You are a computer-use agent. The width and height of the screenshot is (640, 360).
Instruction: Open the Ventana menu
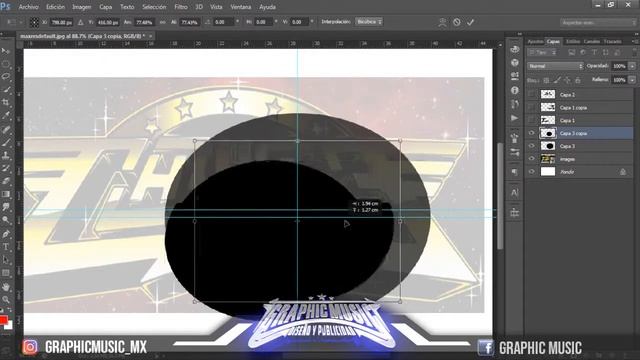click(x=241, y=7)
